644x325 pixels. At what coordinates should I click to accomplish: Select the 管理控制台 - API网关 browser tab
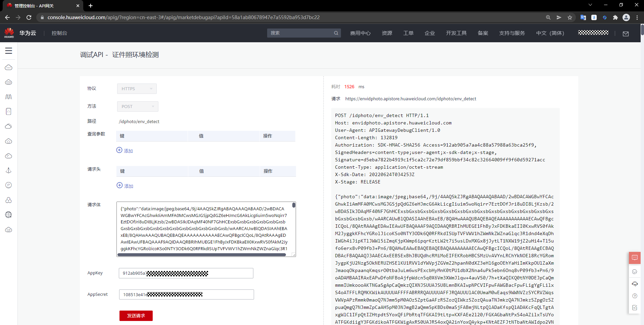(43, 6)
